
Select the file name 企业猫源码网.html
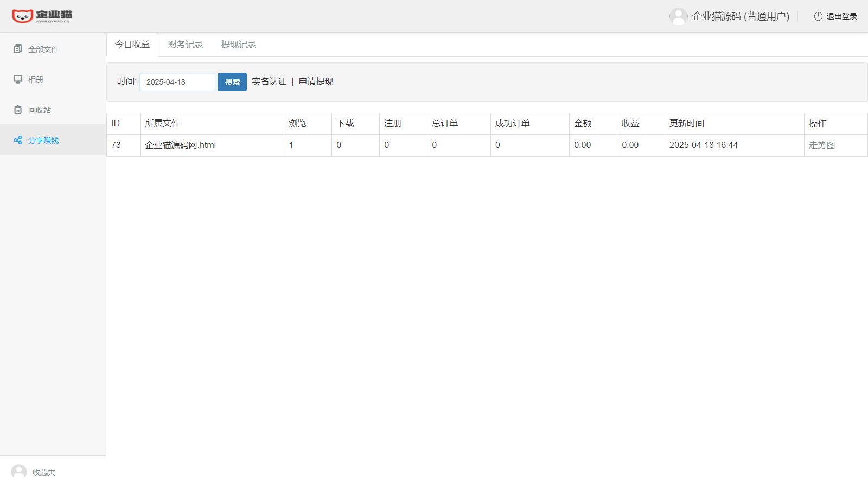tap(180, 145)
